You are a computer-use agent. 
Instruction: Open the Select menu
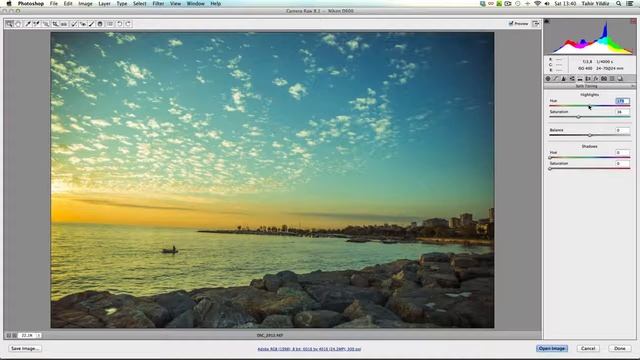coord(139,4)
